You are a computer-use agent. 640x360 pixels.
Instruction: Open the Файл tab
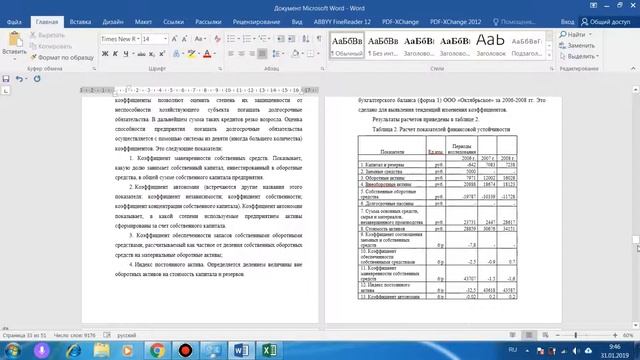14,22
